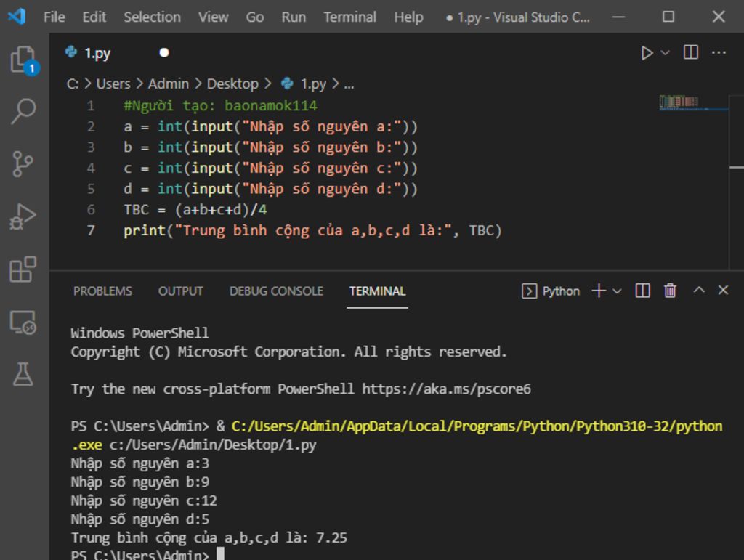
Task: Create a new terminal with plus icon
Action: [599, 291]
